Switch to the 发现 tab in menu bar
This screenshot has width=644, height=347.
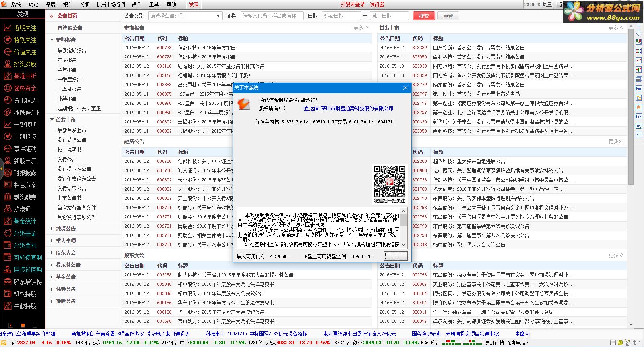pyautogui.click(x=194, y=4)
